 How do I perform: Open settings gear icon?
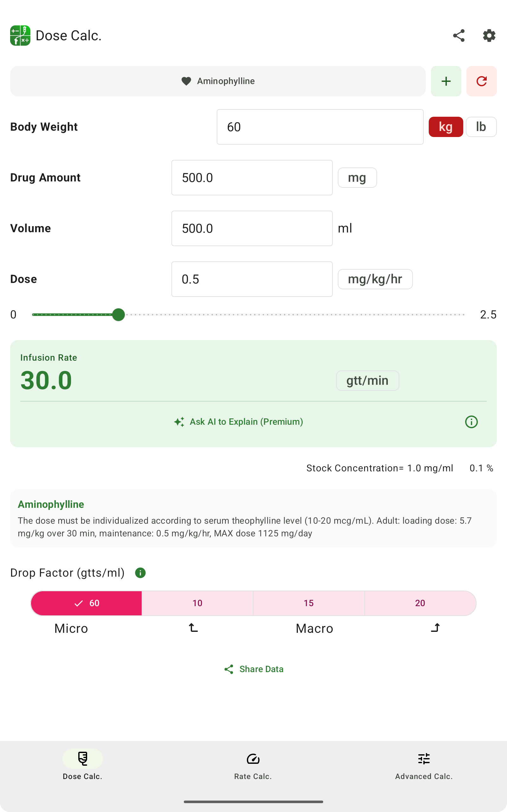point(489,36)
